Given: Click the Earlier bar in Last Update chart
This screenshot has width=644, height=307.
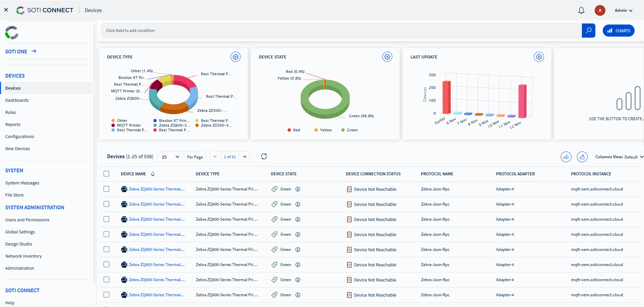Looking at the screenshot, I should tap(446, 97).
